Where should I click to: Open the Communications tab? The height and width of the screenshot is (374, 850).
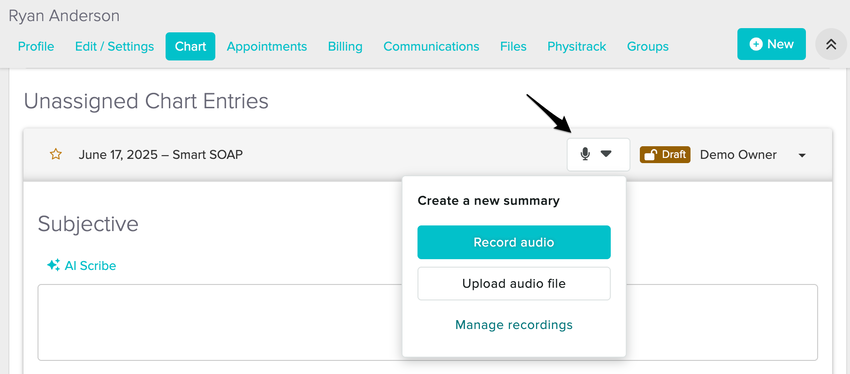432,47
